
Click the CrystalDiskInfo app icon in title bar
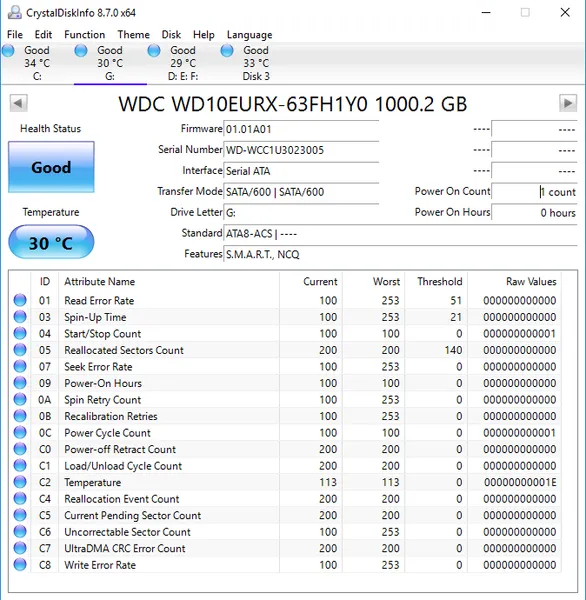[15, 13]
